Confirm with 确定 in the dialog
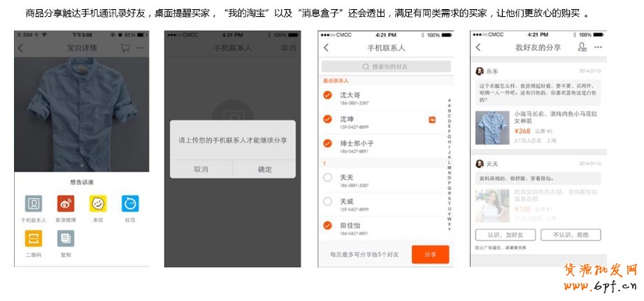 click(264, 169)
